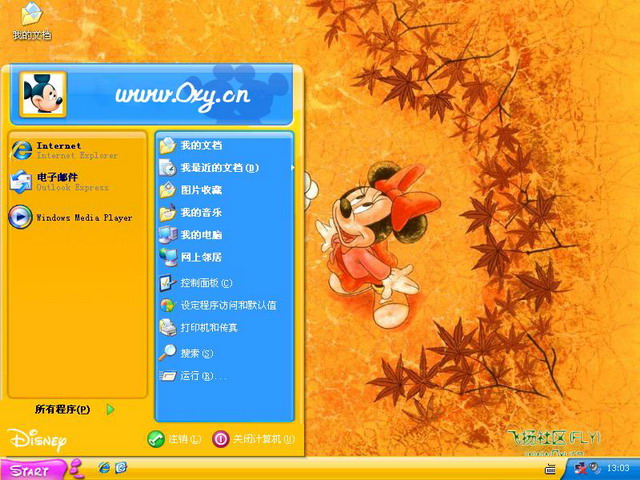Click the pink power shutdown icon
Viewport: 640px width, 480px height.
pyautogui.click(x=220, y=439)
